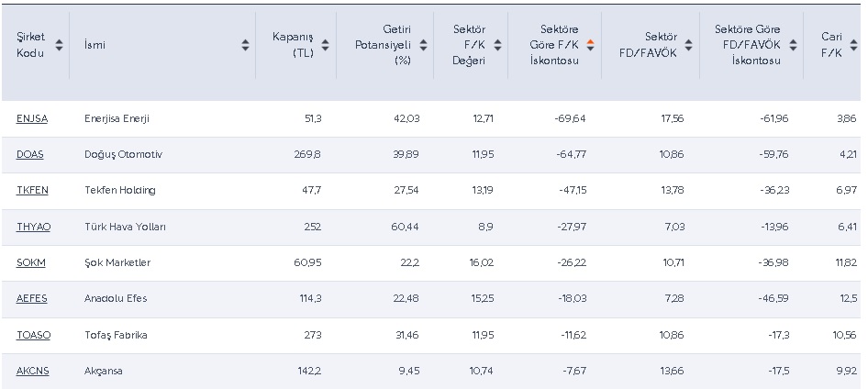The image size is (868, 389).
Task: Click active sort arrow for Sektöre Göre F/K İskontosu
Action: tap(591, 45)
